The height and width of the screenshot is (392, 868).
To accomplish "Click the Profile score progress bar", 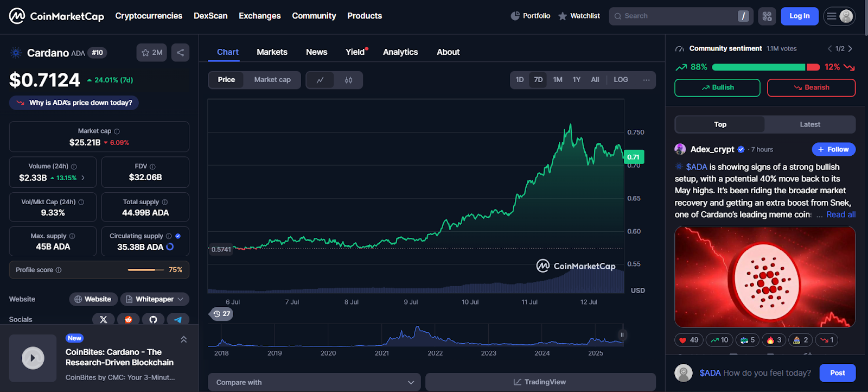I will [145, 270].
